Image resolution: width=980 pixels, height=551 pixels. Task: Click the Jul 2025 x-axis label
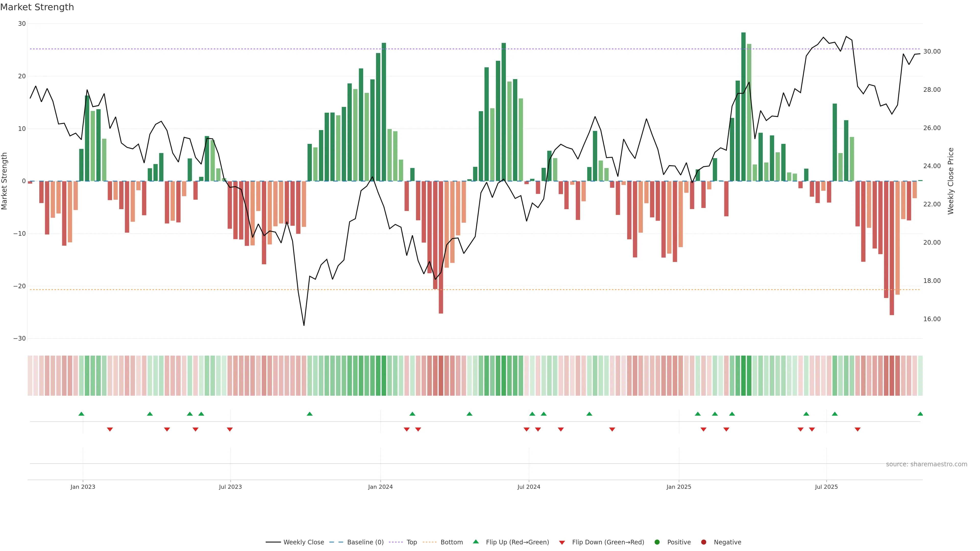[x=826, y=487]
